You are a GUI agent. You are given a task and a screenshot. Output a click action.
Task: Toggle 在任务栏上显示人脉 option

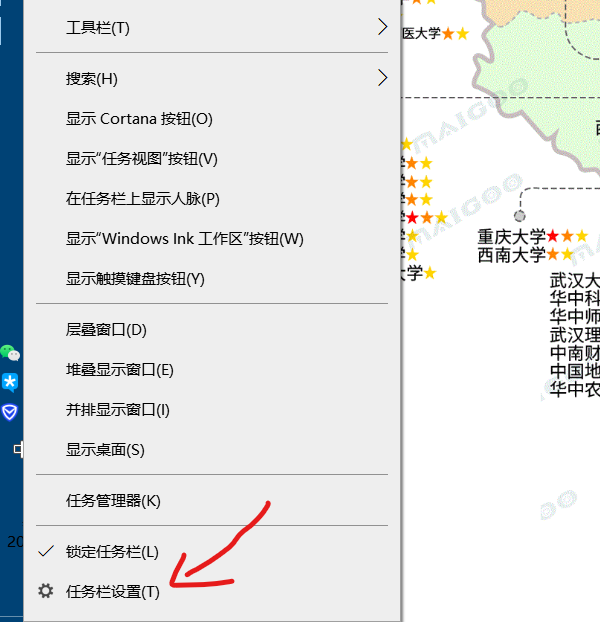tap(142, 199)
